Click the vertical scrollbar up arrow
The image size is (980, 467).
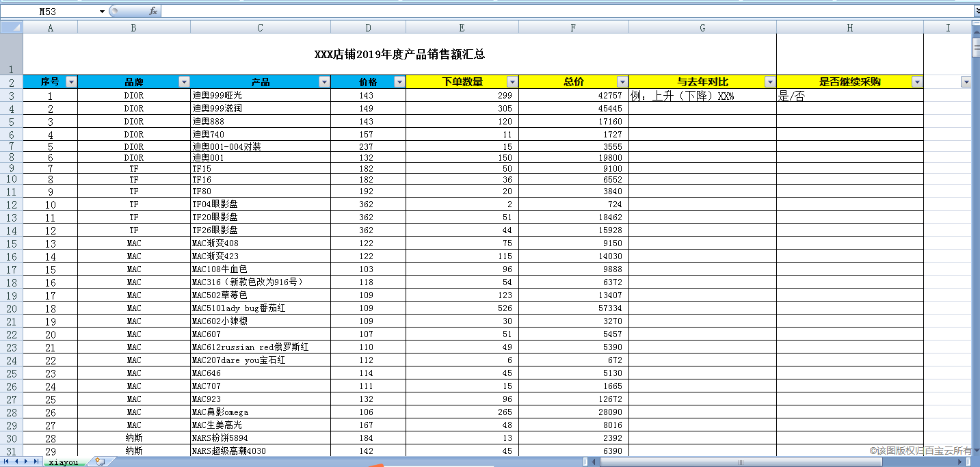pos(976,32)
